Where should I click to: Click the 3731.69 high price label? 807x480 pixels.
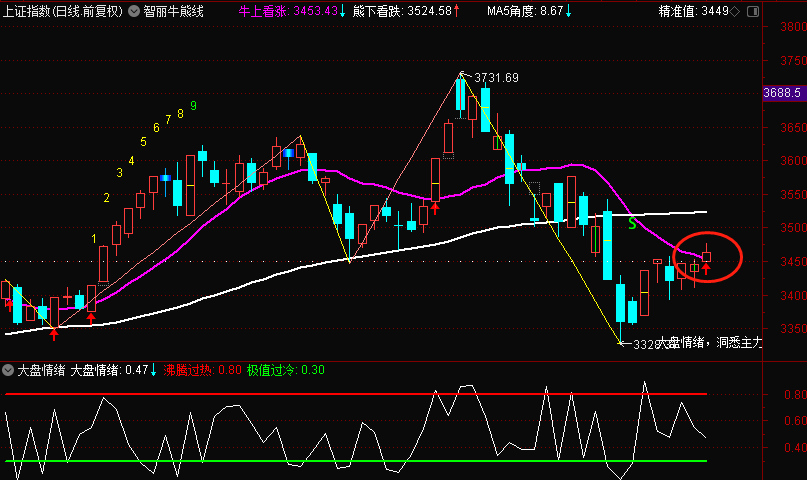tap(496, 78)
